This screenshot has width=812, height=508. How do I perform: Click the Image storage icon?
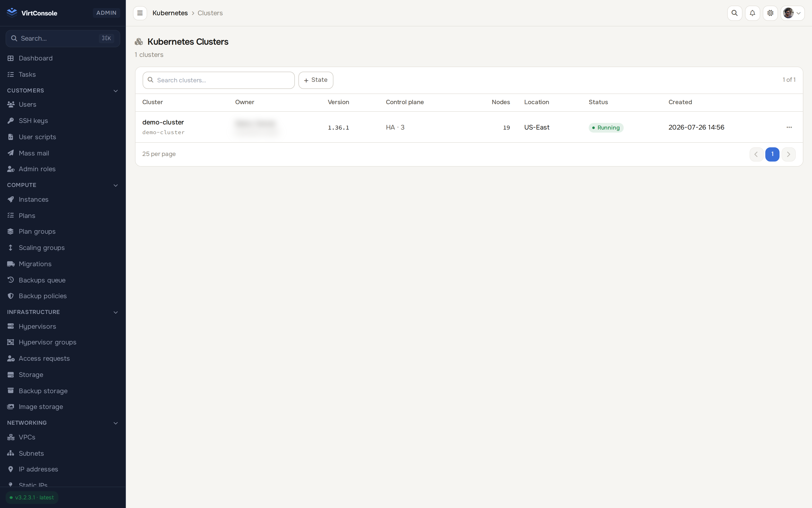tap(11, 407)
